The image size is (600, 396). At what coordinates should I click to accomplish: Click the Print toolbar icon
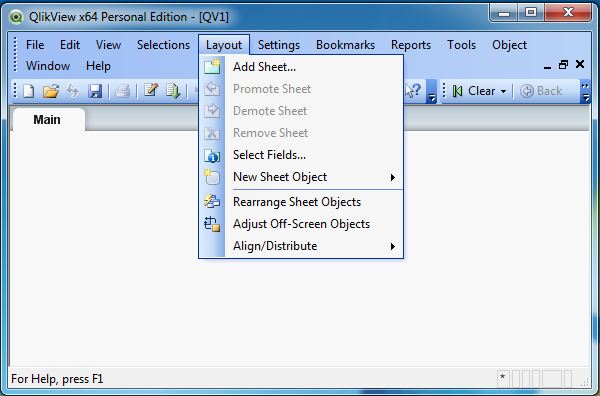point(122,91)
